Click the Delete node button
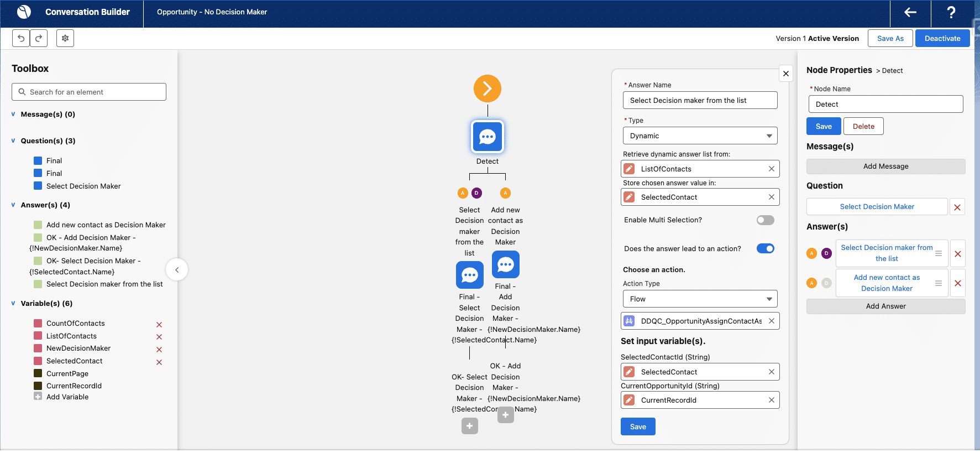This screenshot has width=980, height=458. pyautogui.click(x=863, y=126)
